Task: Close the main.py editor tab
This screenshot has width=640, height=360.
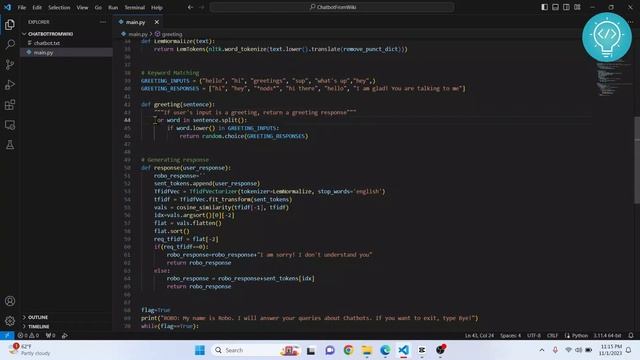Action: (157, 22)
